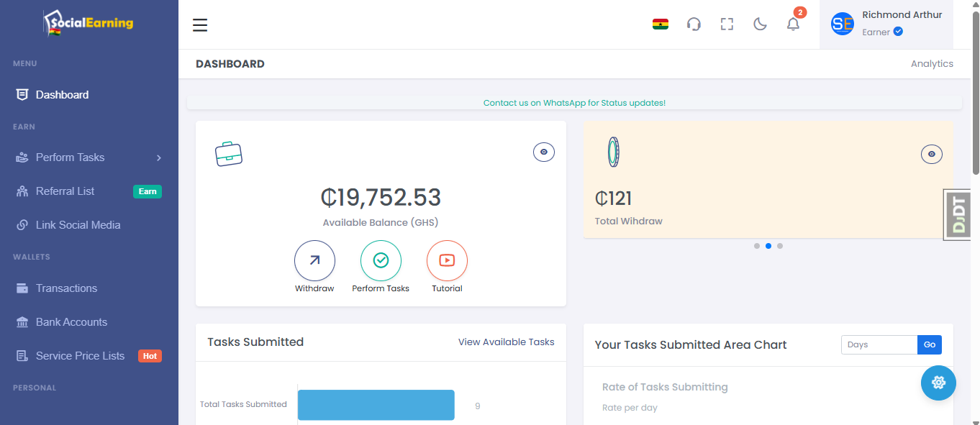Hide the Total Withdraw amount with the eye icon

click(x=931, y=154)
